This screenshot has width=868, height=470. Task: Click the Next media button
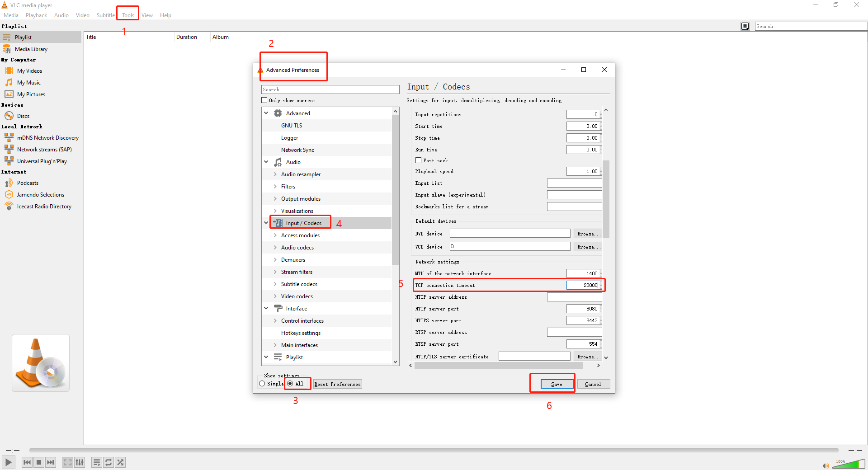point(51,462)
